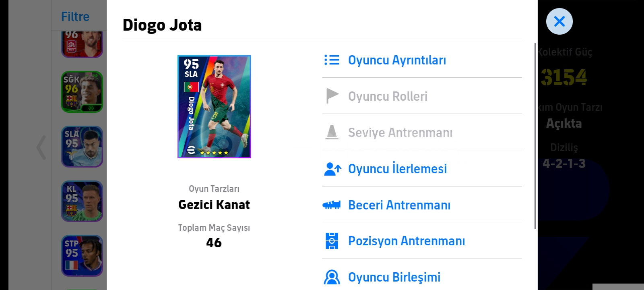
Task: Open Beceri Antrenmanı option
Action: click(399, 205)
